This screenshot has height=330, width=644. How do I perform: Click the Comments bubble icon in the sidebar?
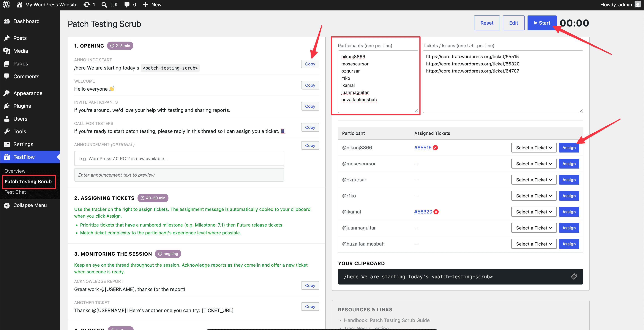7,76
